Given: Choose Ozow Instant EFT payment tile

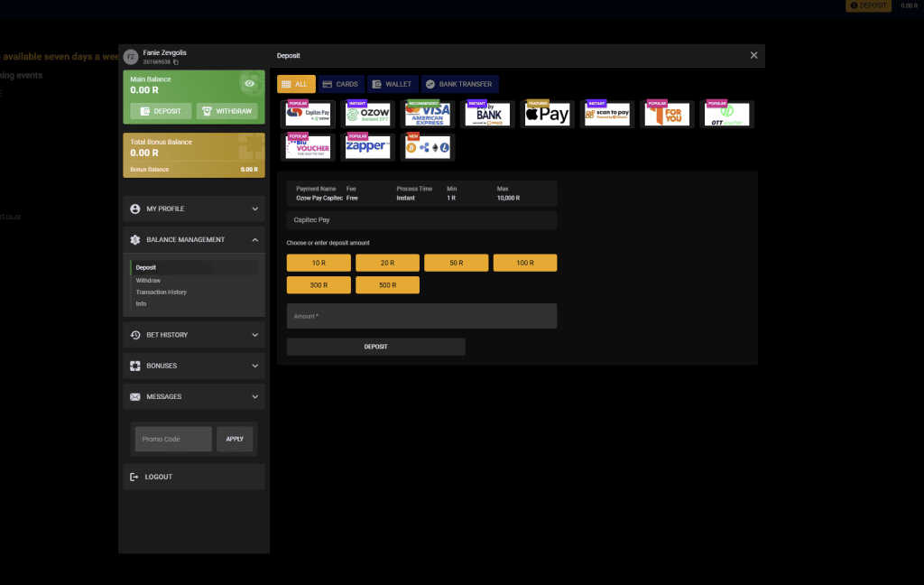Looking at the screenshot, I should pos(368,114).
